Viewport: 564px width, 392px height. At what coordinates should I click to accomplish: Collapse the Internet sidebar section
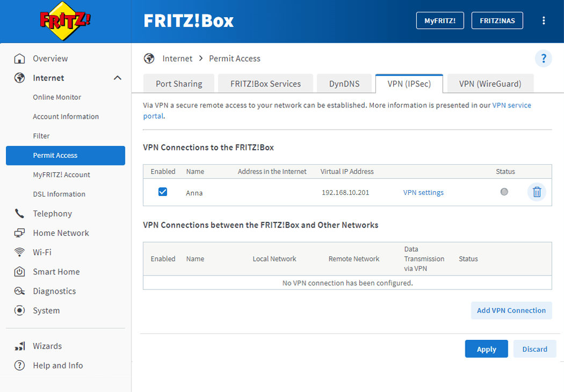click(117, 77)
